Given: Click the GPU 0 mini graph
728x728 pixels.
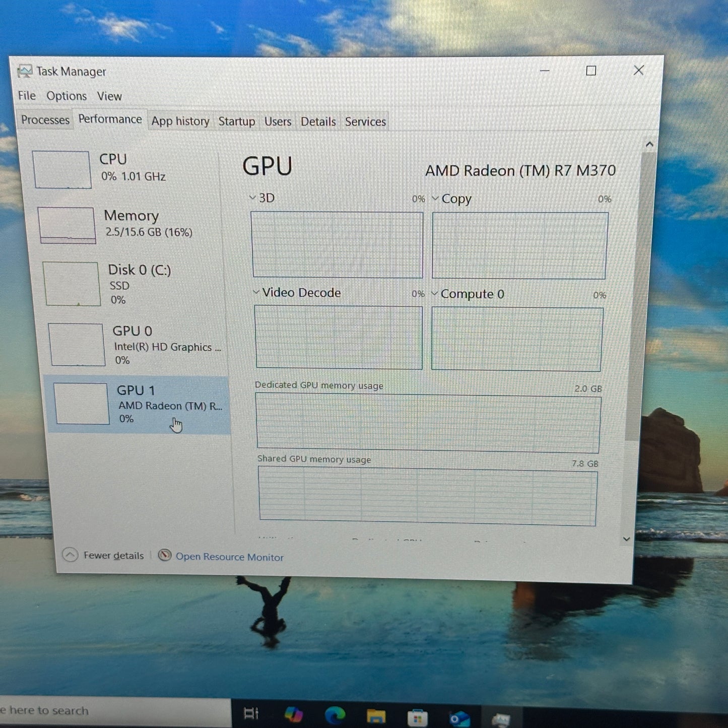Looking at the screenshot, I should point(77,345).
